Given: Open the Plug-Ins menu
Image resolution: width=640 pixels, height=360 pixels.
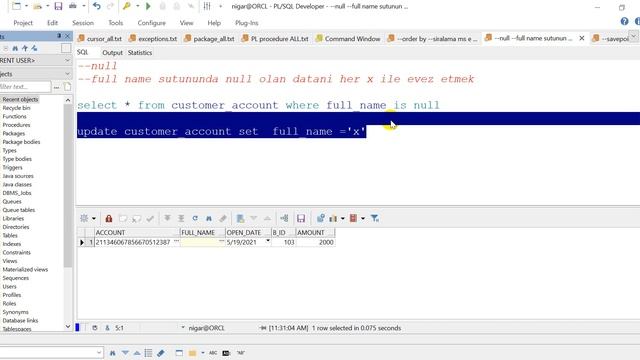Looking at the screenshot, I should coord(247,23).
